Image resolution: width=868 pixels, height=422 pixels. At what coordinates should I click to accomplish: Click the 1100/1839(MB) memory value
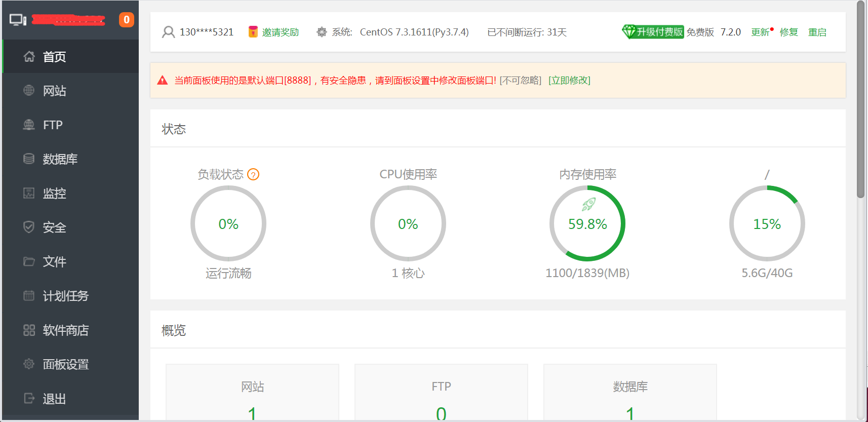tap(587, 273)
